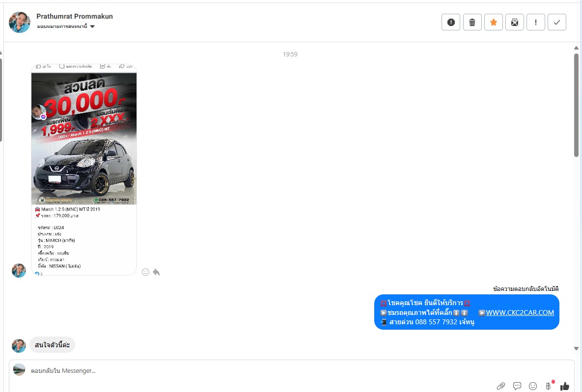Click the scroll-up arrow of chat scrollbar

coord(576,48)
